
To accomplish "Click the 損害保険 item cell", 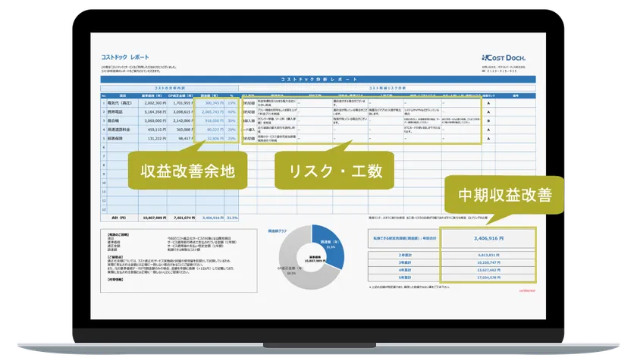I will [122, 139].
